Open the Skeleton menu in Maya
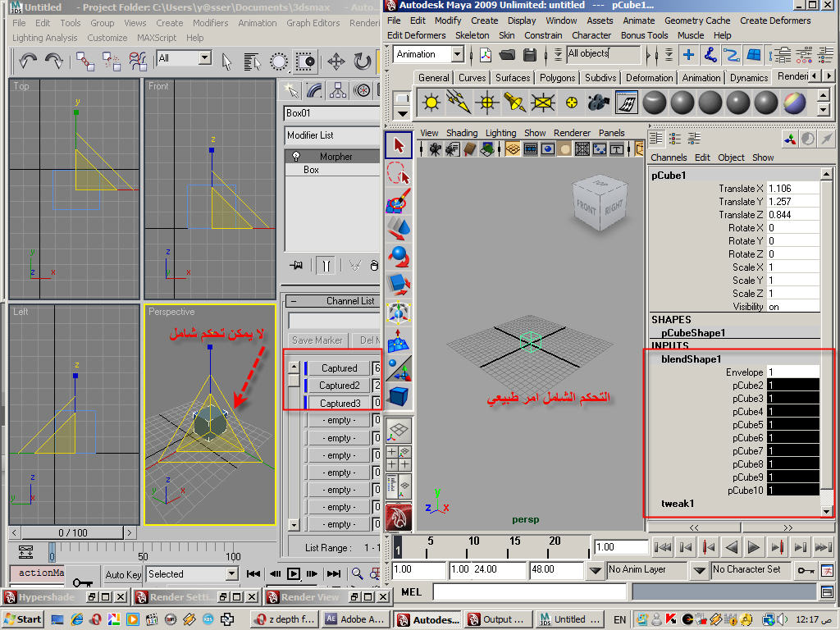The height and width of the screenshot is (630, 840). point(472,35)
